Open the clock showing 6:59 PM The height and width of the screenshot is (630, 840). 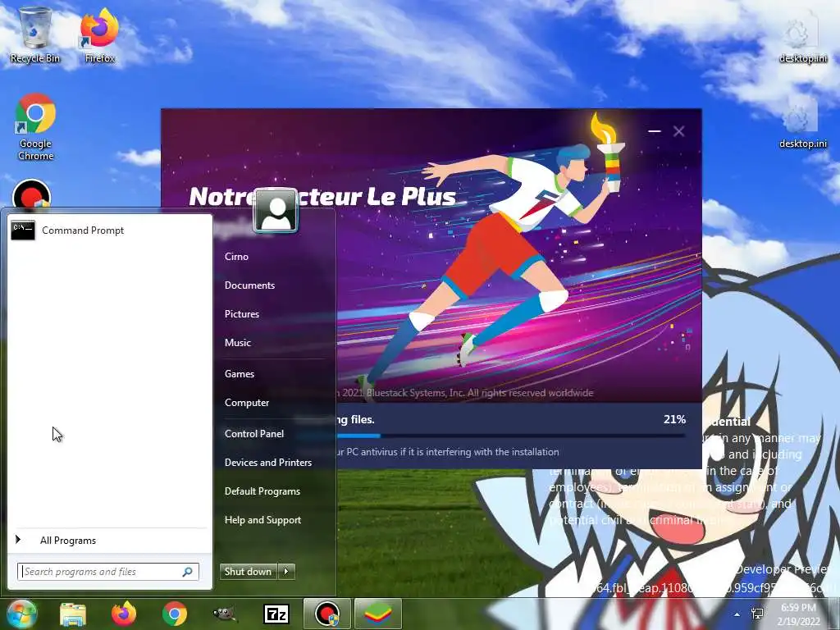(x=799, y=614)
